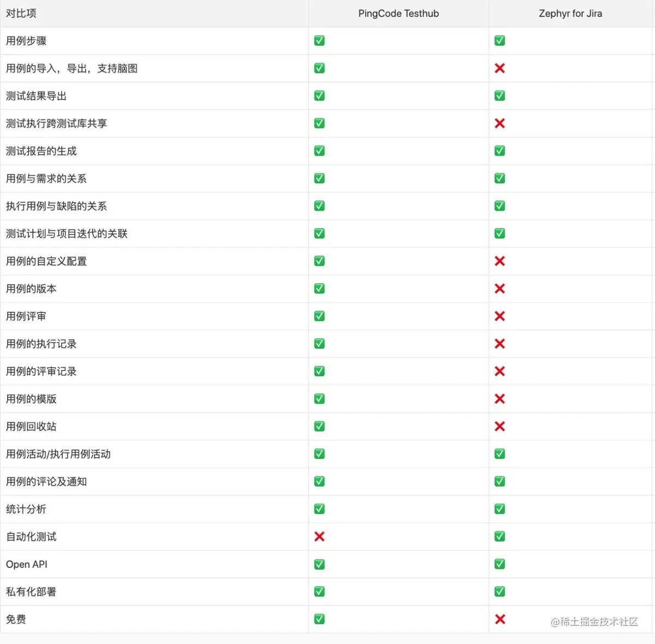Click PingCode check in 测试结果导出 row
The height and width of the screenshot is (644, 655).
click(319, 96)
